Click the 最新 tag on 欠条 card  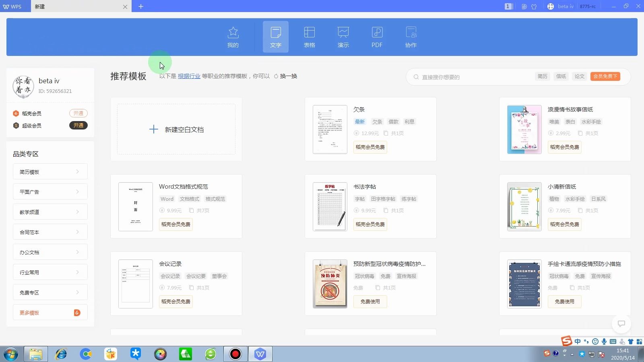click(360, 122)
